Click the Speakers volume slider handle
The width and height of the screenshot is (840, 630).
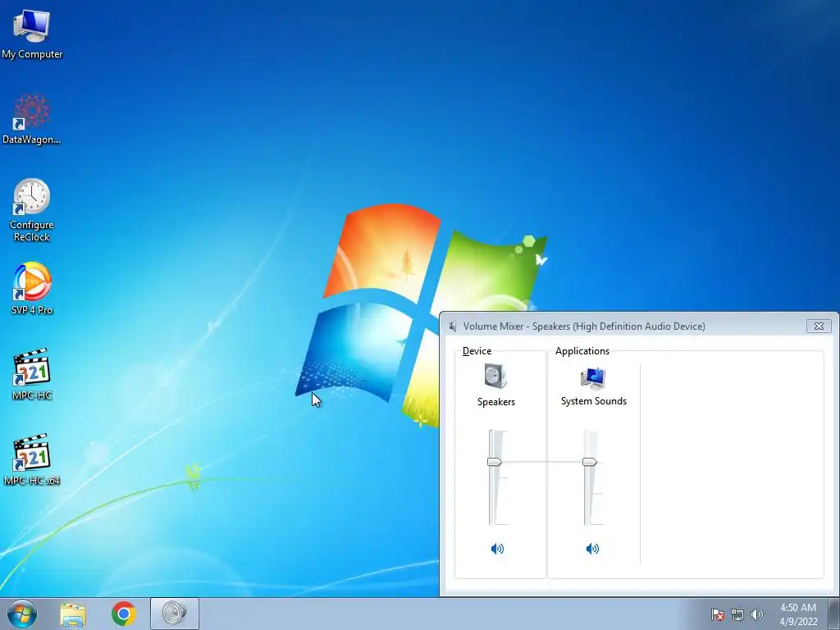(x=494, y=462)
